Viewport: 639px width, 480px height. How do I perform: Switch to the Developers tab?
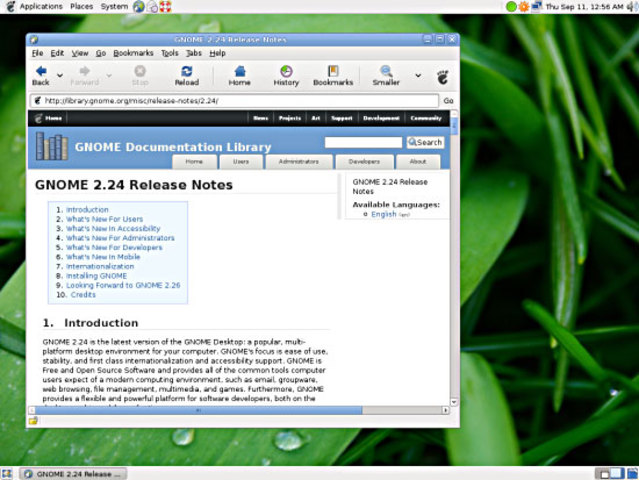[x=364, y=162]
